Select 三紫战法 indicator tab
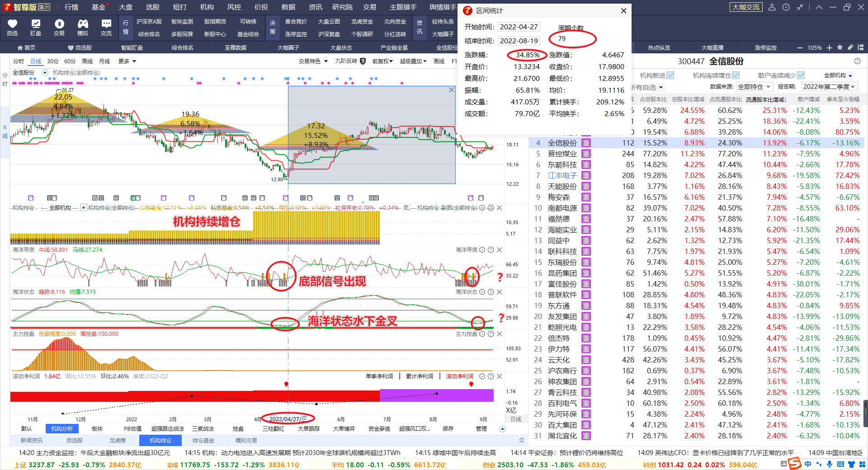 coord(203,429)
